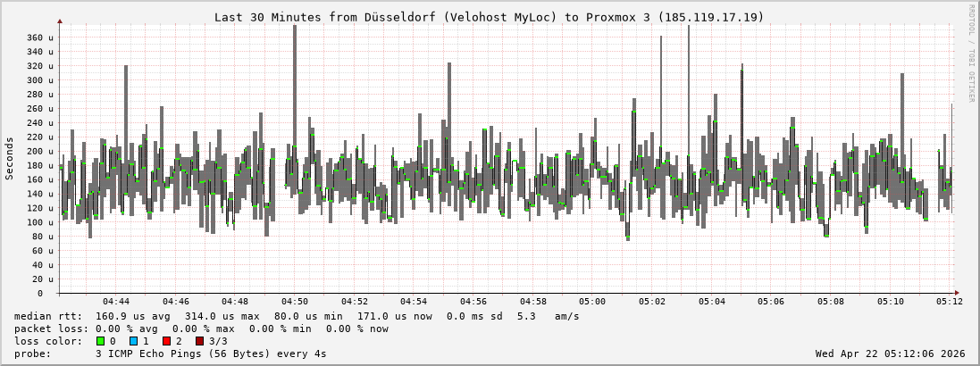Click the median rtt statistics line
Screen dimensions: 980x366
click(297, 316)
